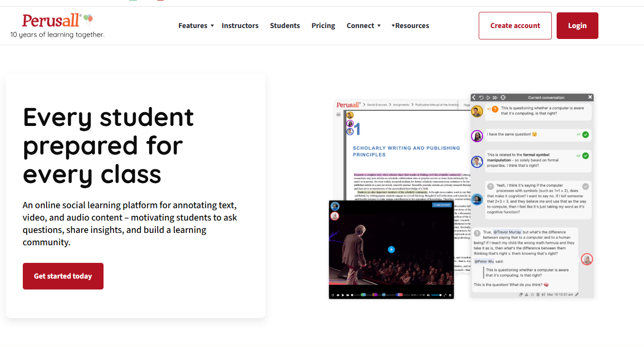Image resolution: width=644 pixels, height=347 pixels.
Task: Click Social Sciences breadcrumb in preview
Action: pos(377,105)
